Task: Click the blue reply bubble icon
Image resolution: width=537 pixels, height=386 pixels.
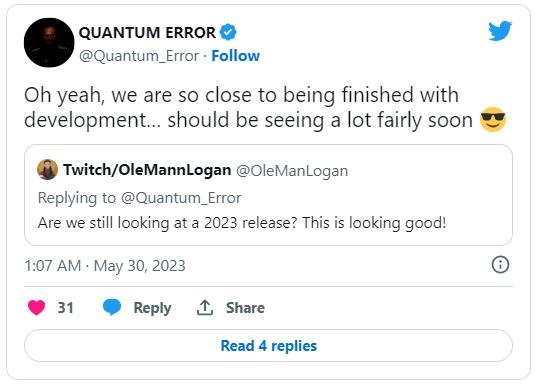Action: (x=112, y=307)
